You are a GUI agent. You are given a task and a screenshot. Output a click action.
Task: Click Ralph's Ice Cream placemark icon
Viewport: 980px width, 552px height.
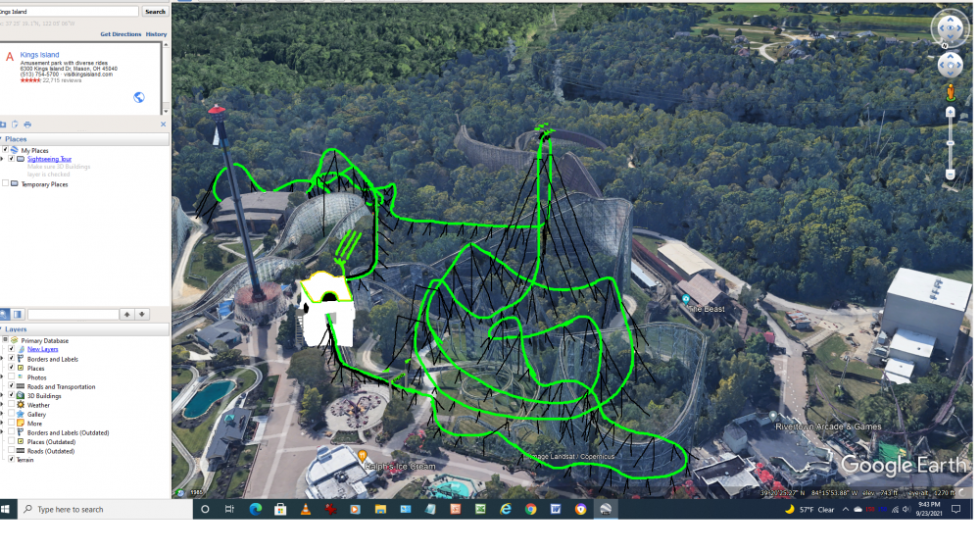[x=363, y=455]
